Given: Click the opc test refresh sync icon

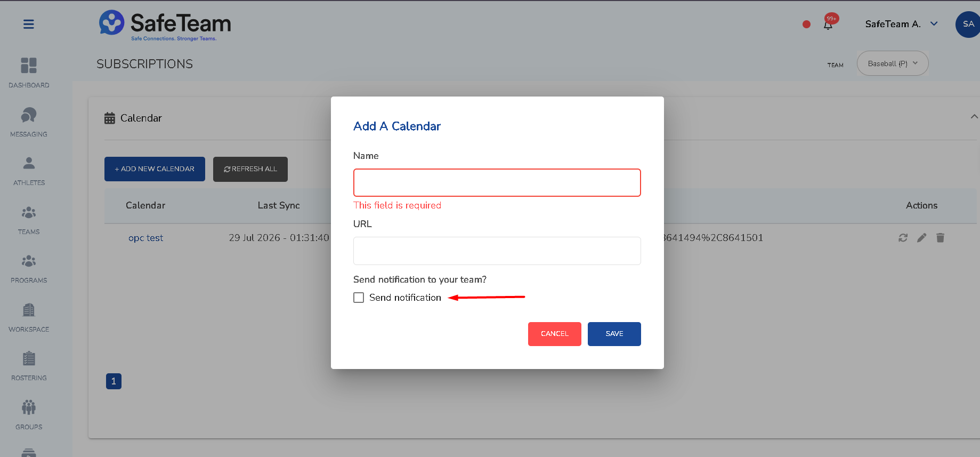Looking at the screenshot, I should 903,238.
